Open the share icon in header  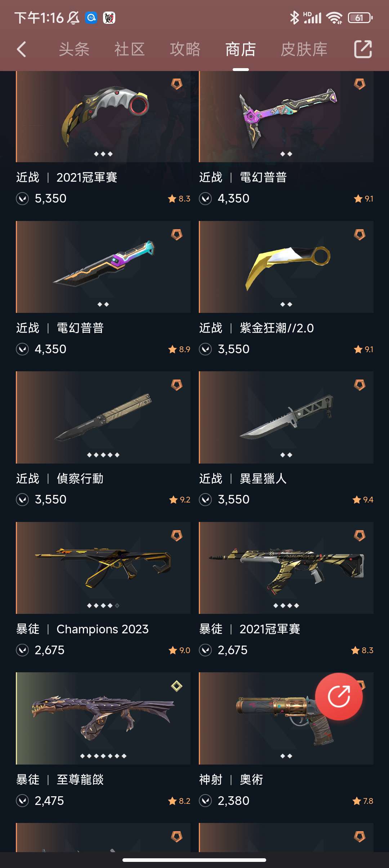tap(363, 49)
